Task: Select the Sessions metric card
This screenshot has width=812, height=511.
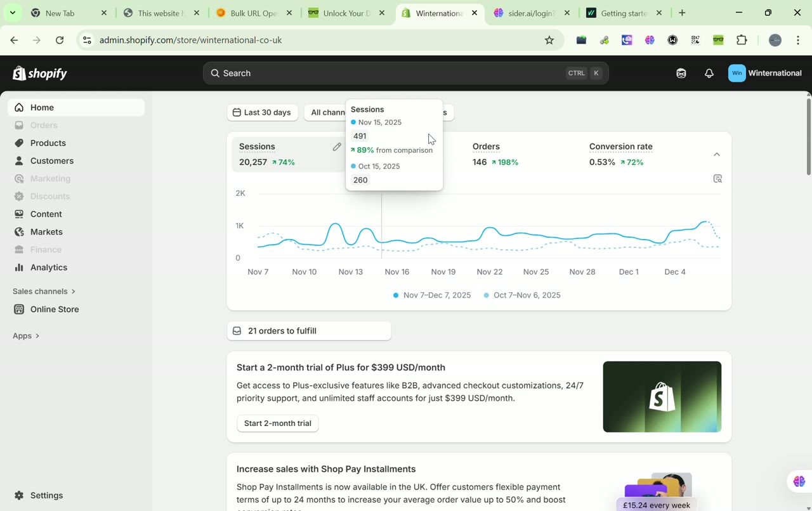Action: pyautogui.click(x=289, y=154)
